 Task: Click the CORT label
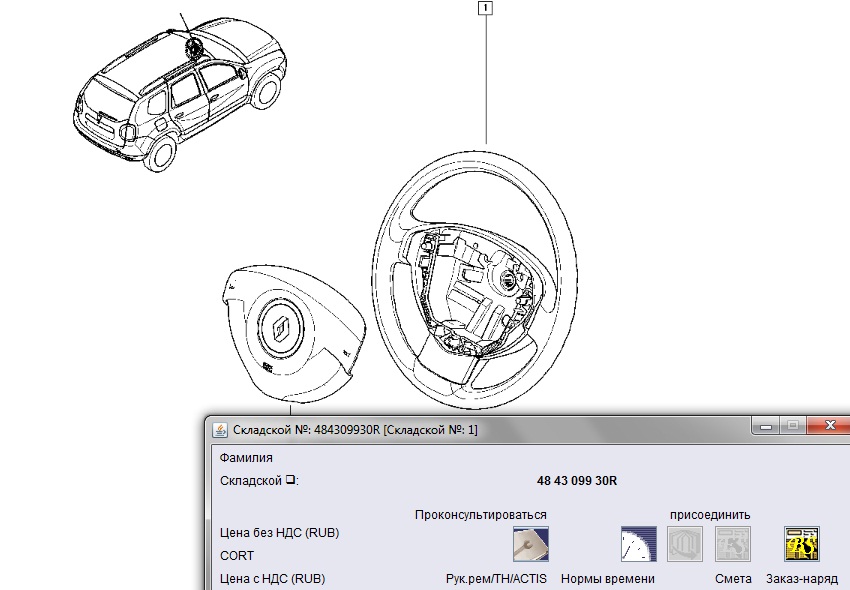(x=237, y=556)
